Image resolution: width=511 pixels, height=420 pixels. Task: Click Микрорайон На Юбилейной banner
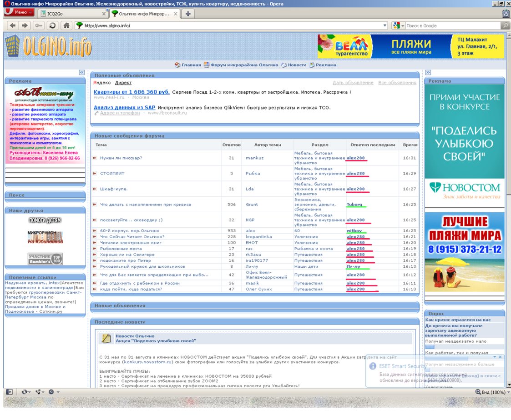(45, 237)
